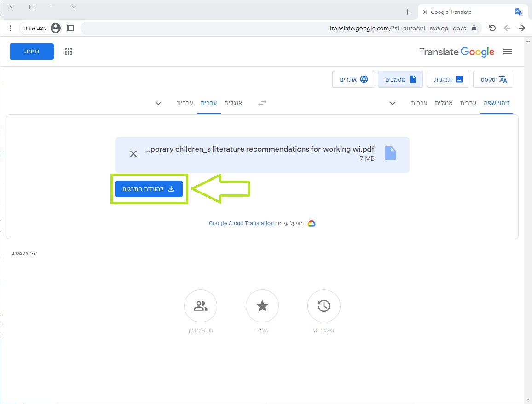
Task: Open the Saved (נשמר) star icon
Action: 262,306
